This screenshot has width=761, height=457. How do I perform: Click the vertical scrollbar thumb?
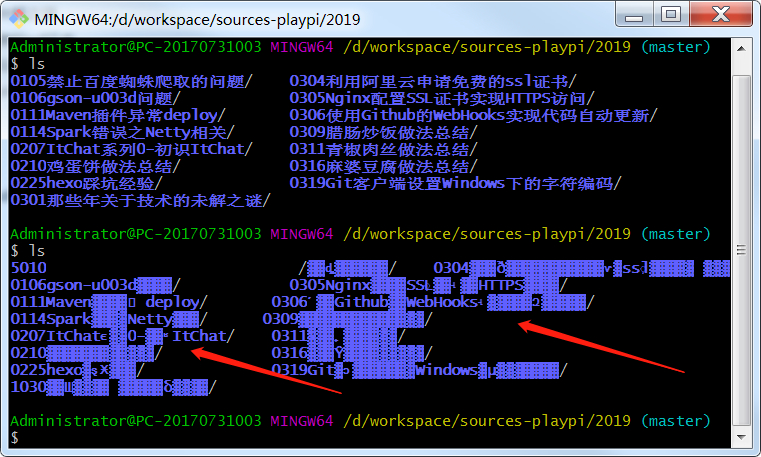click(741, 250)
